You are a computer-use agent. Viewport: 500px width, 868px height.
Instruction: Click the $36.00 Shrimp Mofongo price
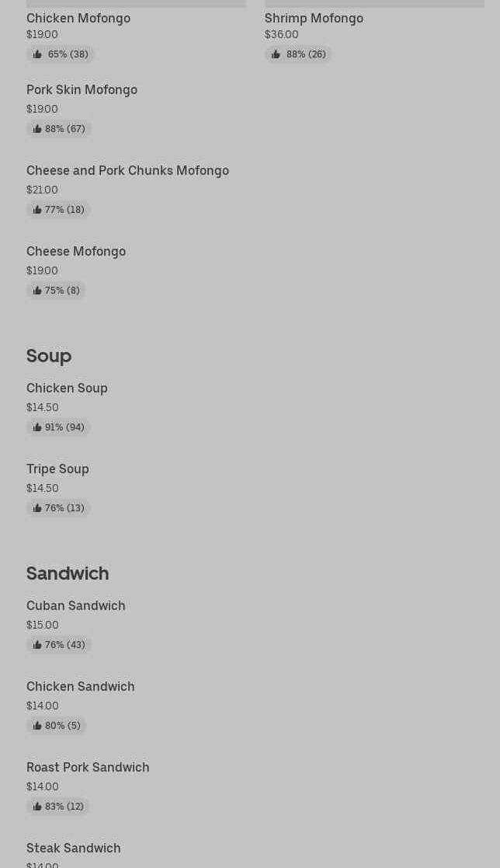[x=282, y=35]
